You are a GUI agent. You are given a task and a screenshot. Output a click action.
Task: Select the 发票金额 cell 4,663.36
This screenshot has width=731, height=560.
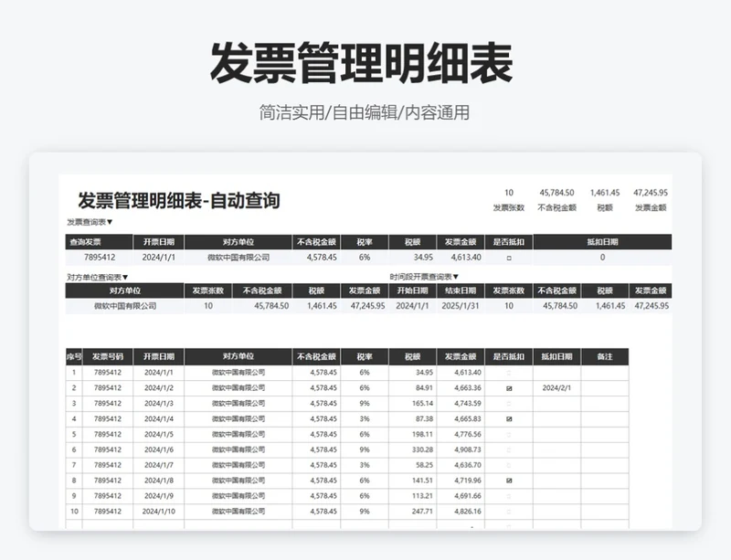[461, 388]
